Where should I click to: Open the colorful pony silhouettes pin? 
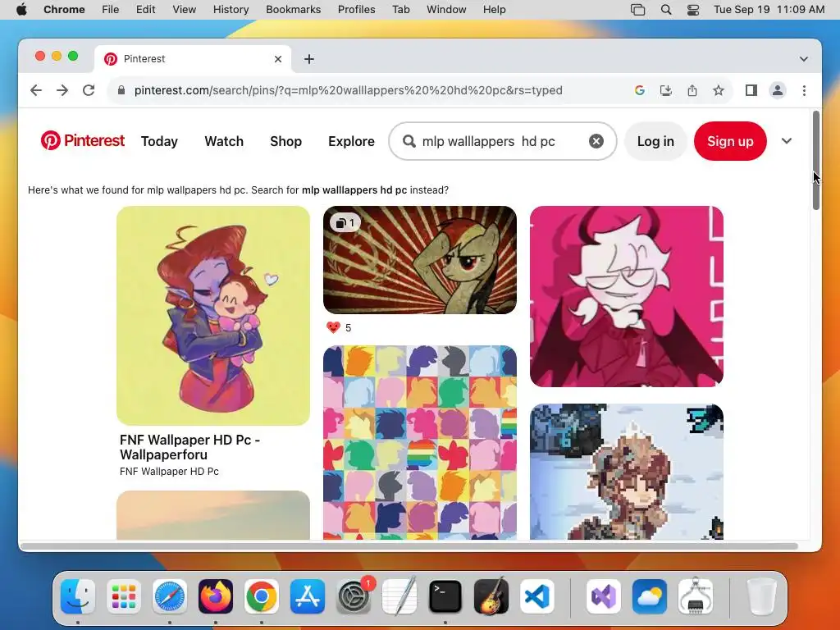pyautogui.click(x=419, y=442)
